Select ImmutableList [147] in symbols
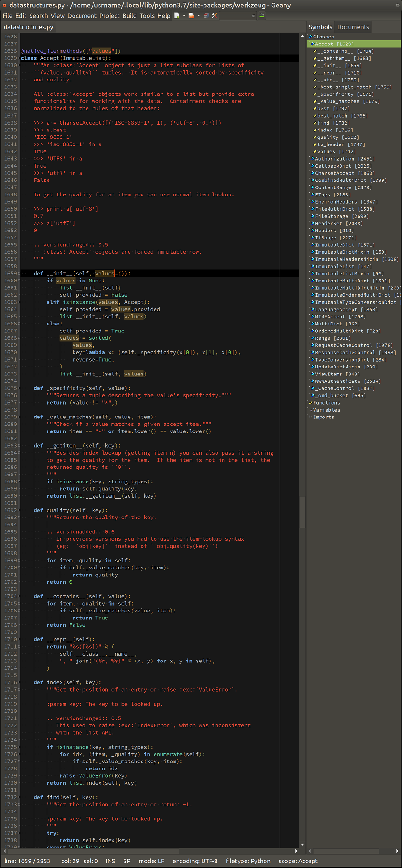This screenshot has height=868, width=402. tap(343, 267)
